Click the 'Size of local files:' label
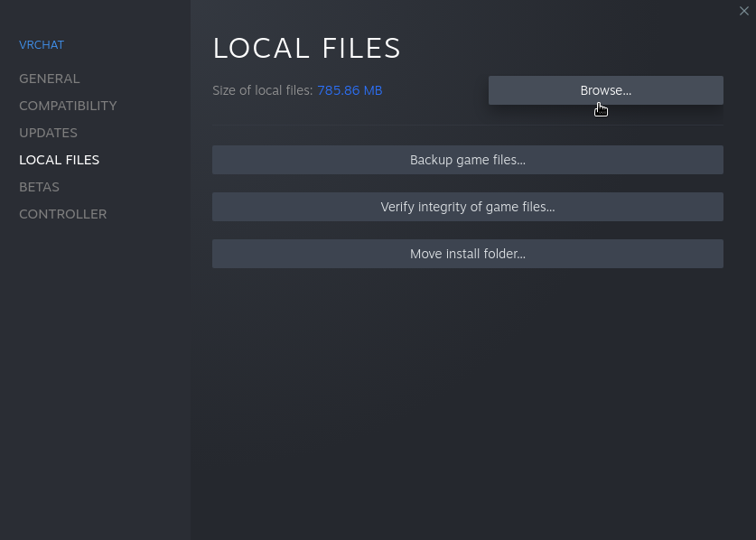756x540 pixels. [x=262, y=90]
